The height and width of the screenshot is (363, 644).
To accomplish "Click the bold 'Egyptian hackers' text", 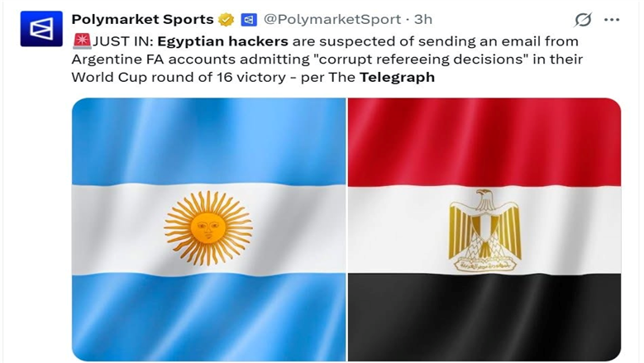I will pos(222,41).
